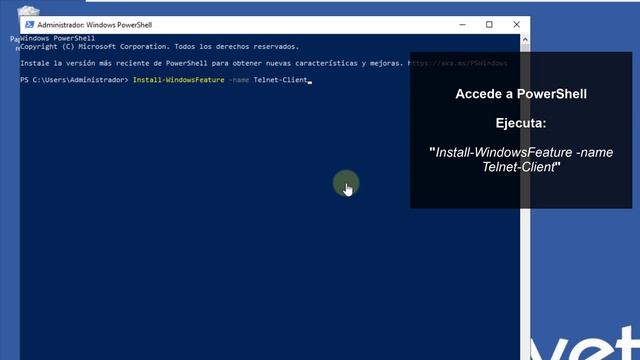Click the 'Instale la versión más reciente' line

(264, 63)
